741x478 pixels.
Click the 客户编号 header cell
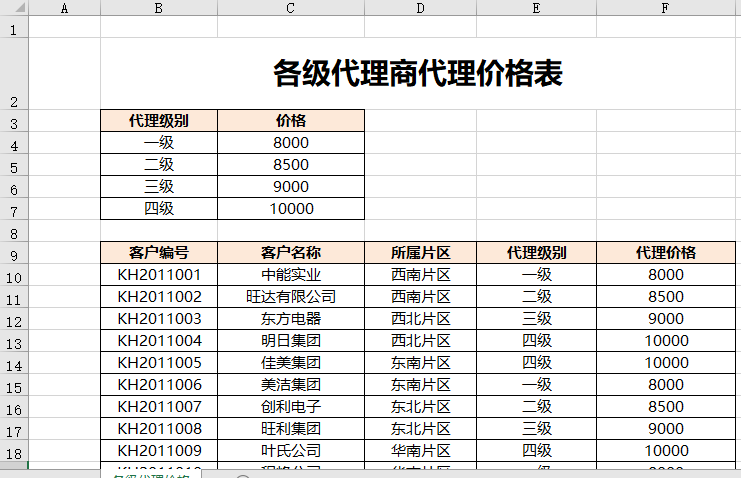pyautogui.click(x=159, y=253)
